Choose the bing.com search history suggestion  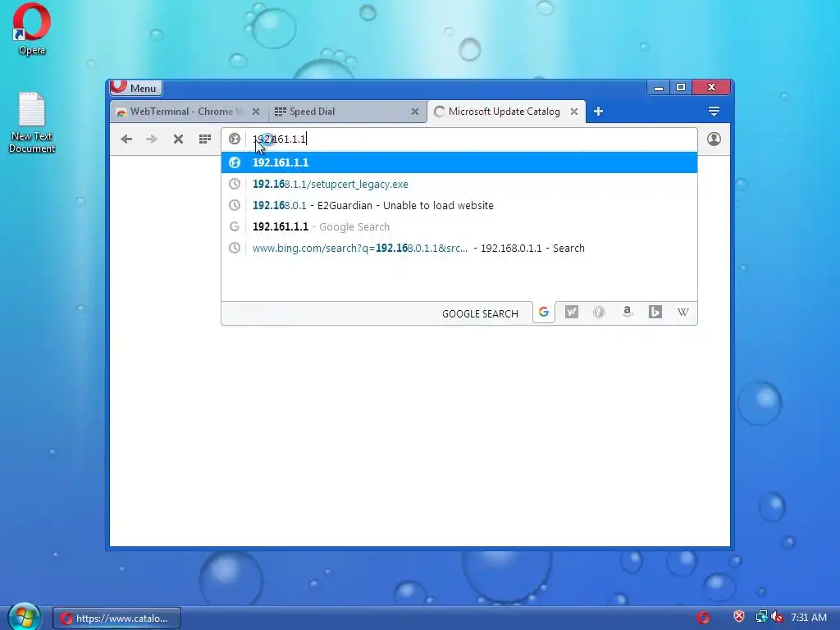click(459, 248)
